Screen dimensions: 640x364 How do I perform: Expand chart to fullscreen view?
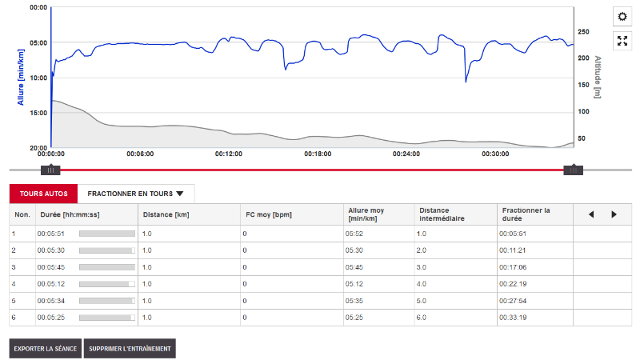(x=623, y=42)
